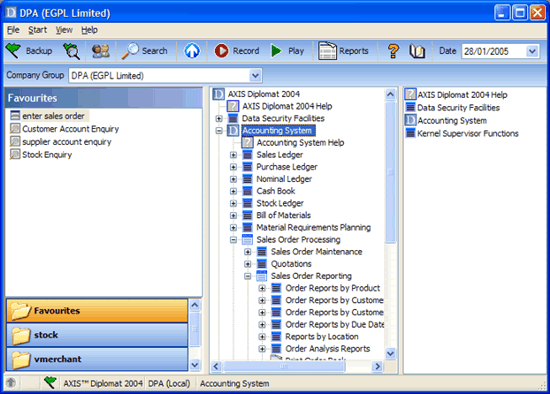
Task: Click the blue up-arrow home icon
Action: tap(192, 51)
